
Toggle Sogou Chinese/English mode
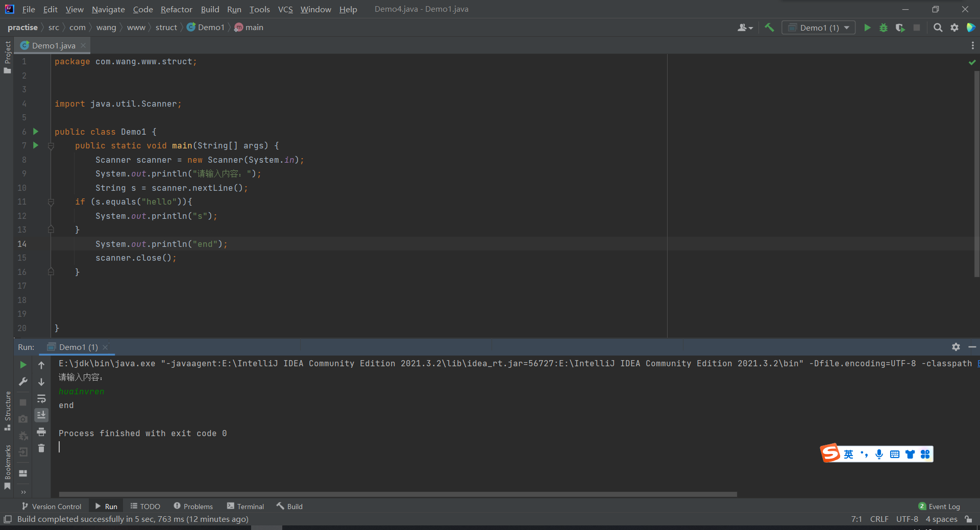click(848, 454)
